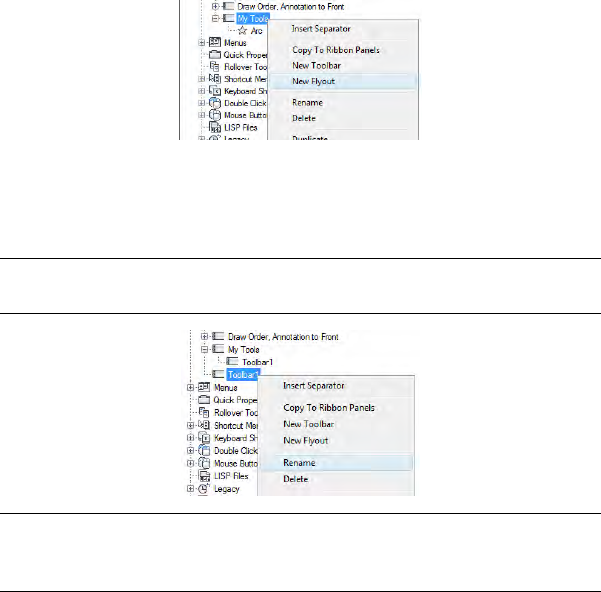Click Shortcut Menus icon in upper screenshot

[x=215, y=79]
